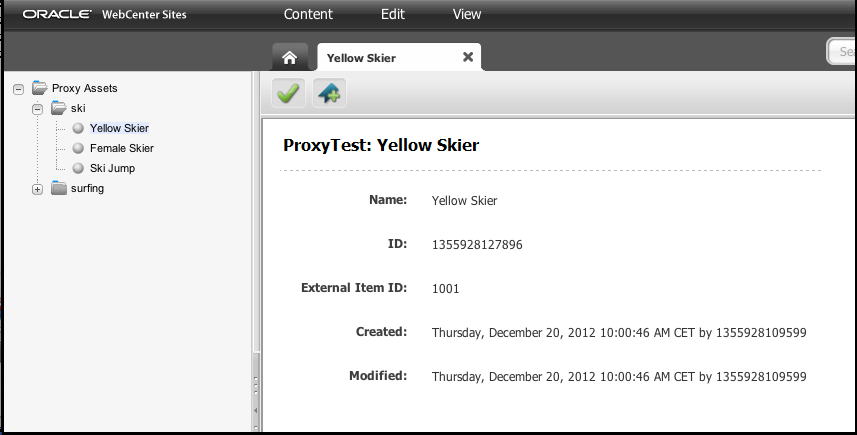This screenshot has height=435, width=857.
Task: Click the ski folder icon
Action: coord(58,108)
